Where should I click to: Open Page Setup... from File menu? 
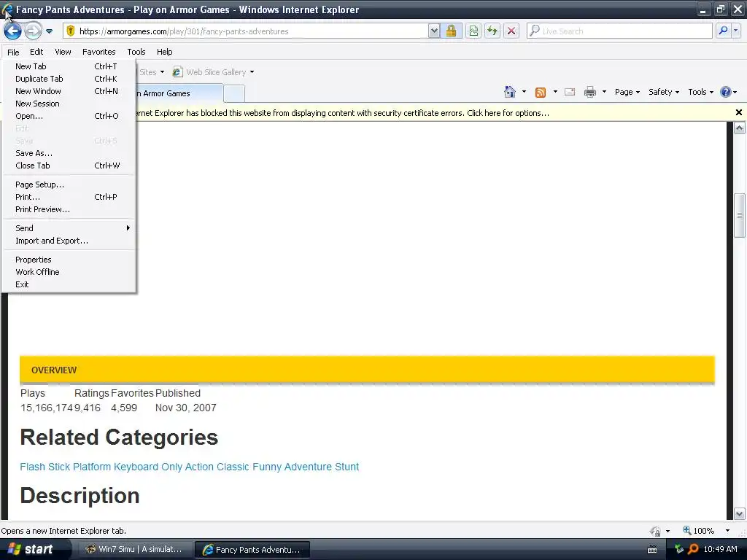[x=69, y=184]
